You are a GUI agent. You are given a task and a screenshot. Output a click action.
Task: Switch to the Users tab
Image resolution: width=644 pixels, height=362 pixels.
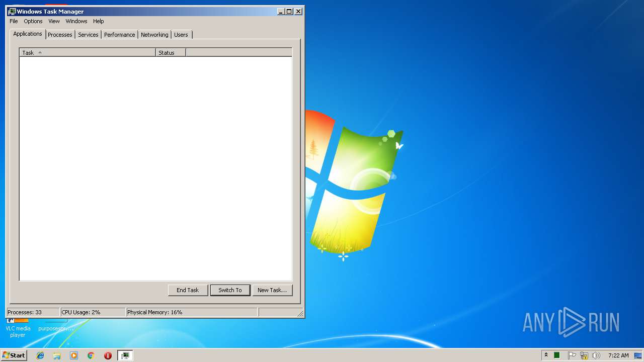click(x=181, y=35)
